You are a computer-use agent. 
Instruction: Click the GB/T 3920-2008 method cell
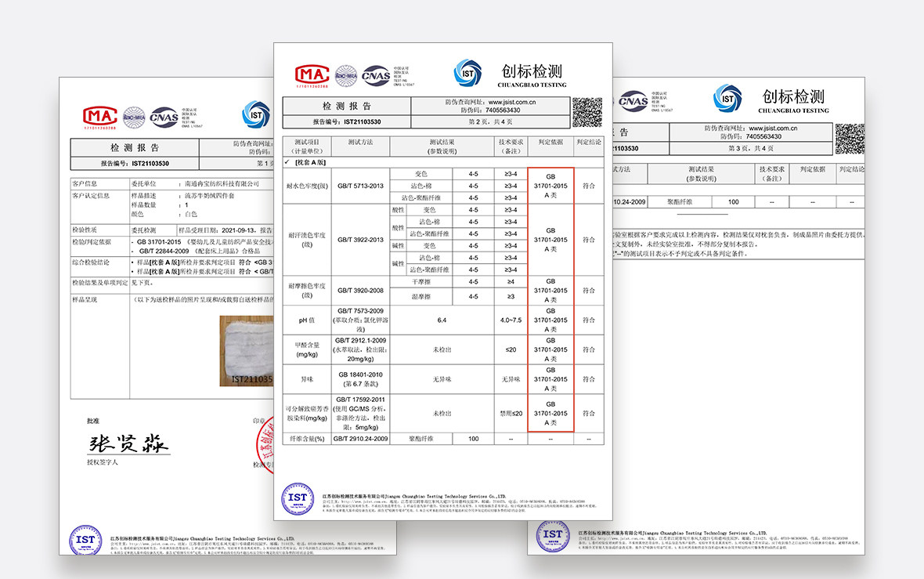(x=360, y=290)
